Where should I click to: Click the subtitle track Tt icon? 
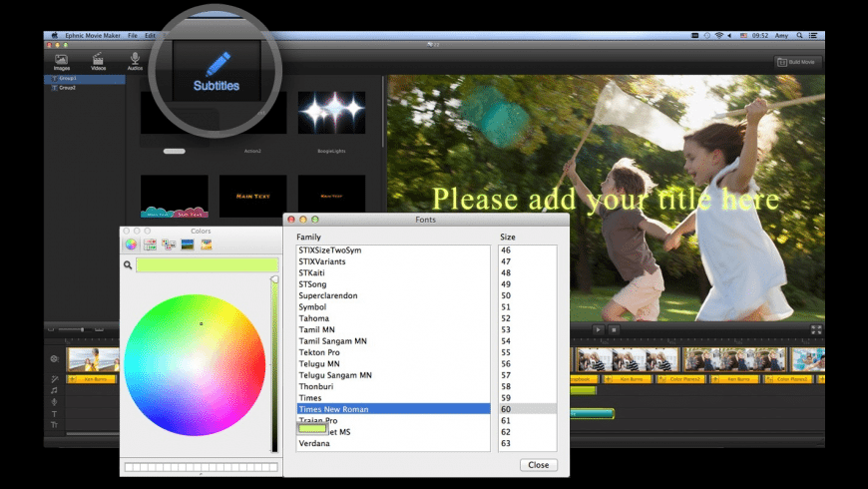(x=54, y=425)
